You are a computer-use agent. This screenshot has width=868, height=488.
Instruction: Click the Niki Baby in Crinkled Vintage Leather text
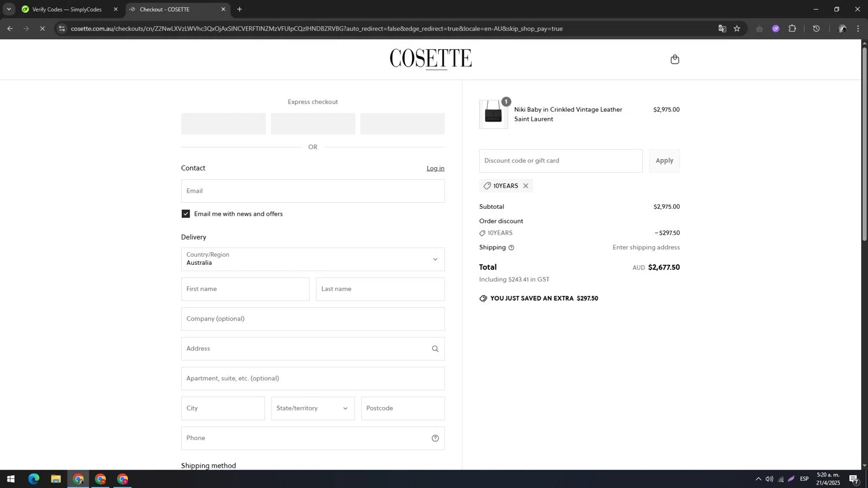coord(568,109)
